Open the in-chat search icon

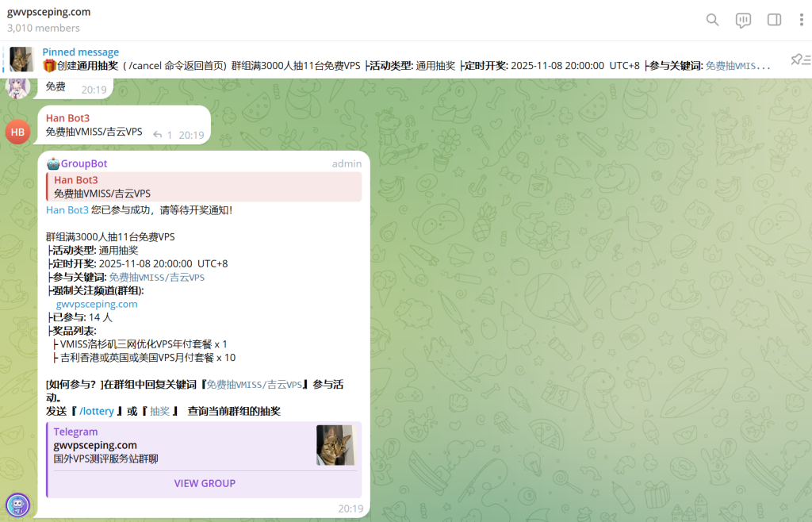click(x=711, y=20)
